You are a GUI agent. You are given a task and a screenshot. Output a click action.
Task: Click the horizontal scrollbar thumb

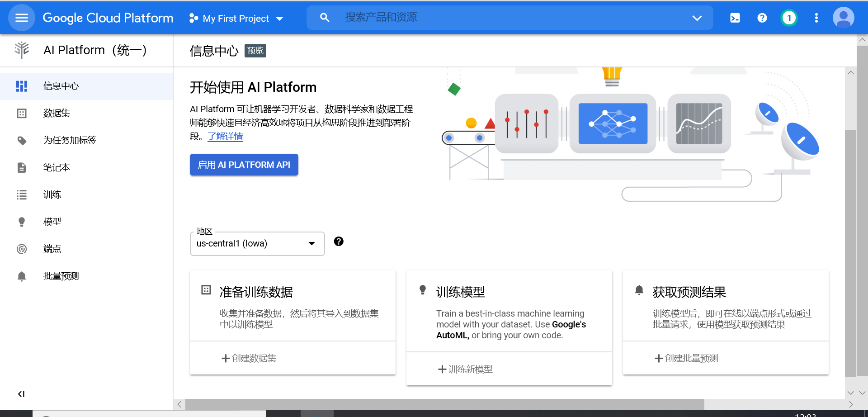445,404
